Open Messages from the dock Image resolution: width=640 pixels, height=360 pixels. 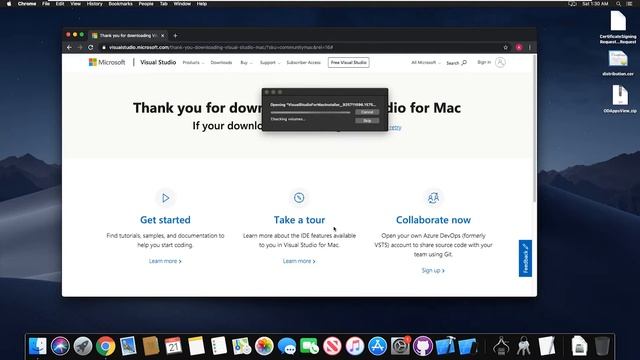[x=287, y=346]
